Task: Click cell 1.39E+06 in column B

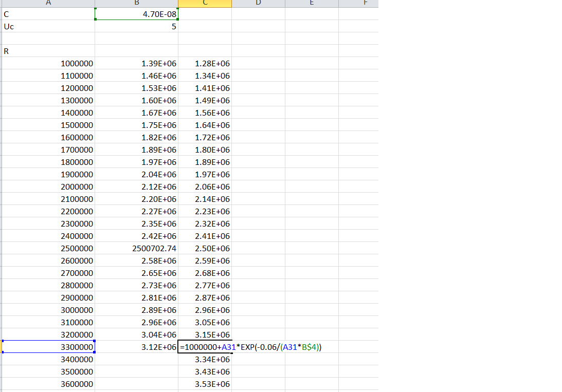Action: [x=137, y=63]
